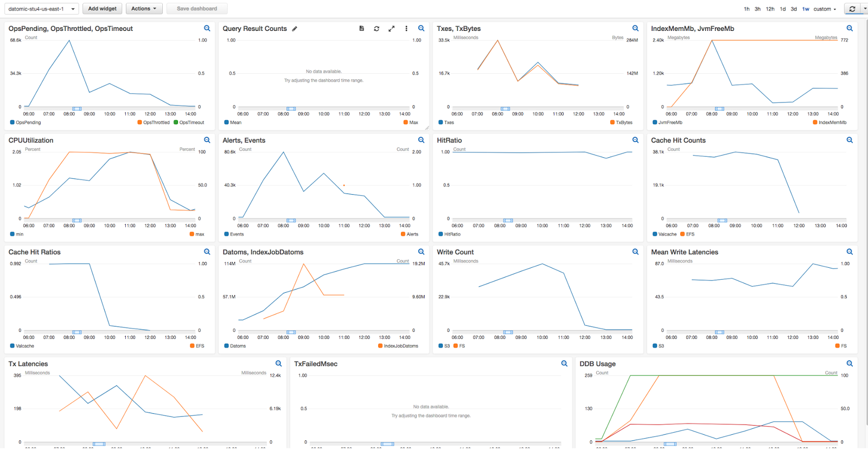Select the 1h time range
868x450 pixels.
point(746,9)
